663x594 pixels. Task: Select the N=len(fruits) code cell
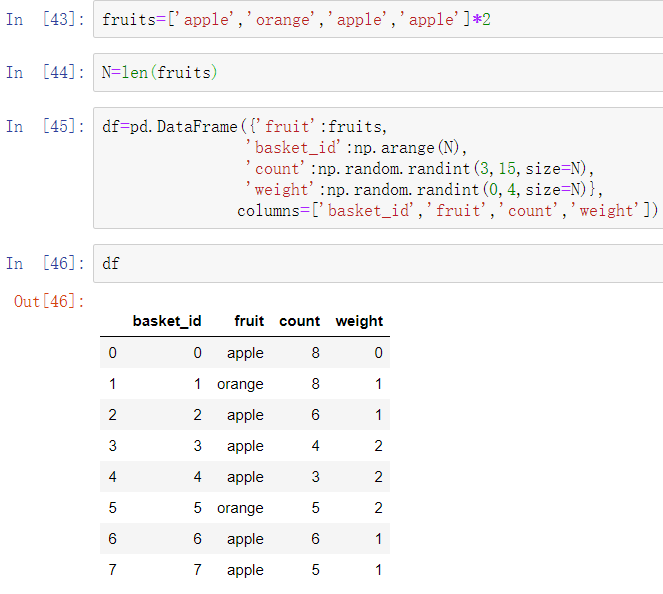[x=378, y=72]
